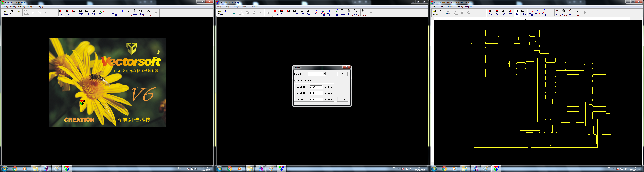This screenshot has width=644, height=172.
Task: Select Front view in lcd fablab.nc window
Action: pyautogui.click(x=491, y=12)
